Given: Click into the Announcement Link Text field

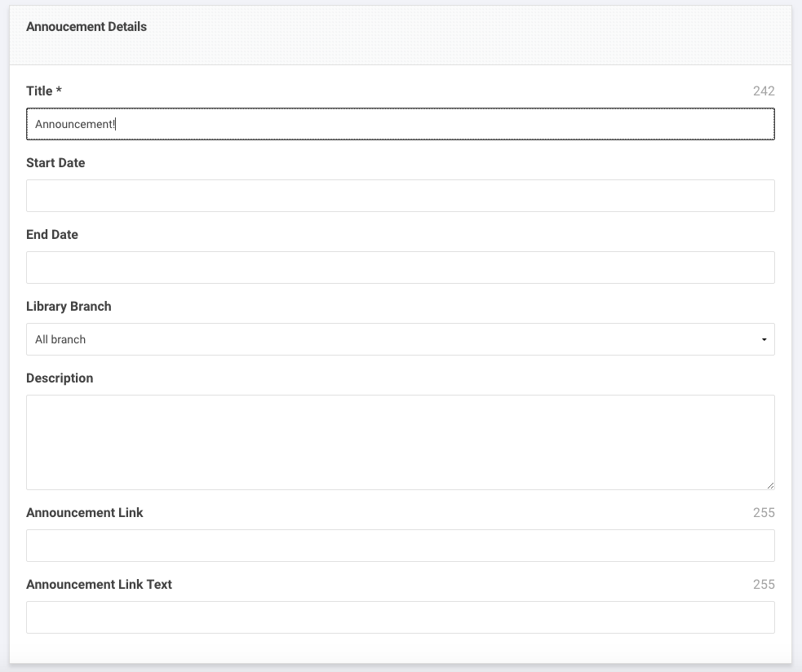Looking at the screenshot, I should coord(401,617).
